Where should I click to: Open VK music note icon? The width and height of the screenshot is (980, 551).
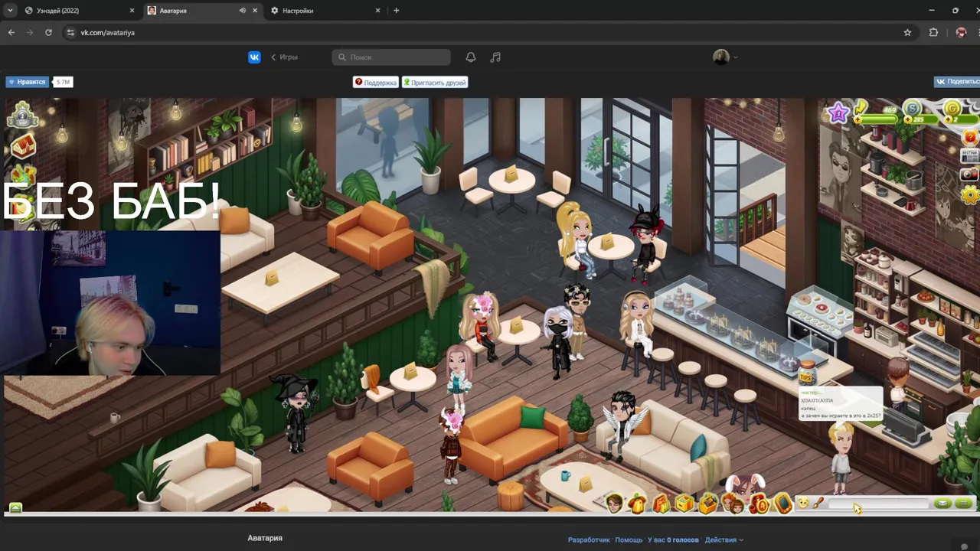tap(495, 57)
